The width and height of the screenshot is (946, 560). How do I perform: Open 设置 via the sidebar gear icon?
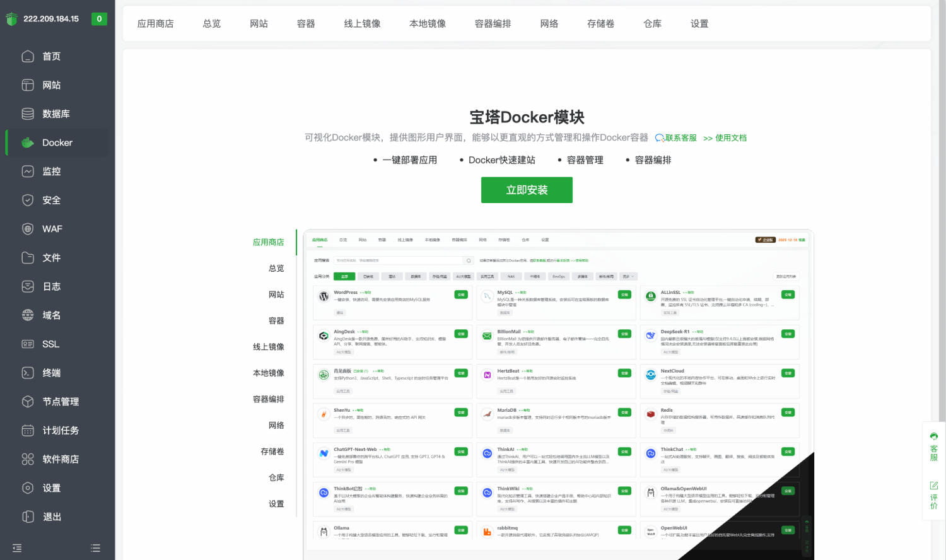click(28, 488)
